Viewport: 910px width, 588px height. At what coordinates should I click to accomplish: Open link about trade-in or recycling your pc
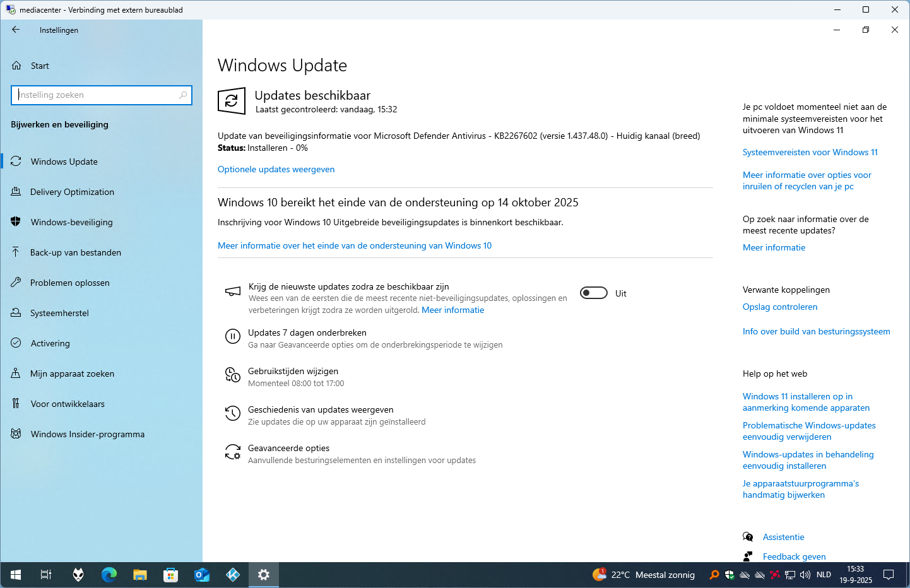click(807, 180)
